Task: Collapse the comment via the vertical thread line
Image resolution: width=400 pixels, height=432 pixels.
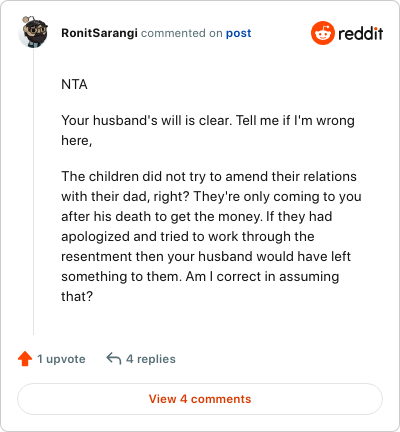Action: pos(33,192)
